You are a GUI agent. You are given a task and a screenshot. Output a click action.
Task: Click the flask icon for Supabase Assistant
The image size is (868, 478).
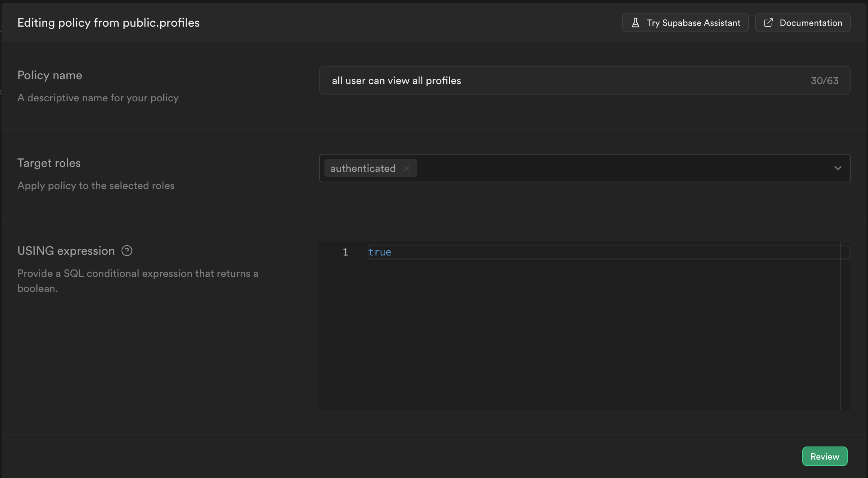[x=635, y=23]
